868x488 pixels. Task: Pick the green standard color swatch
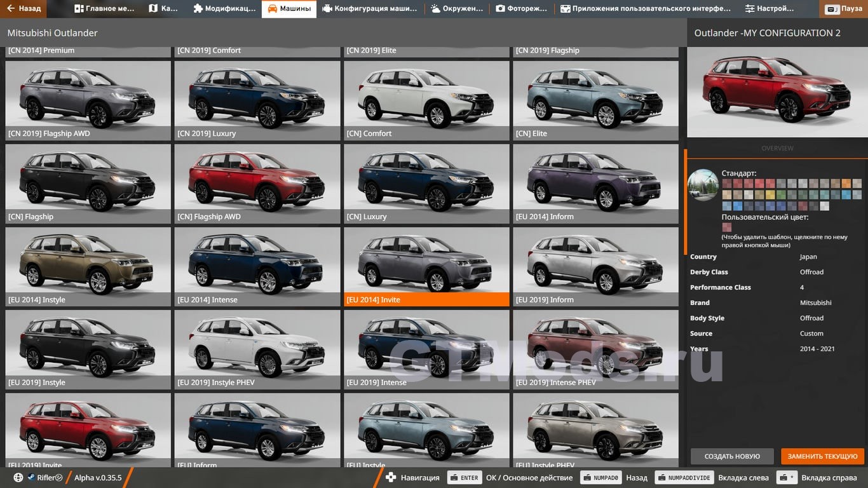781,194
